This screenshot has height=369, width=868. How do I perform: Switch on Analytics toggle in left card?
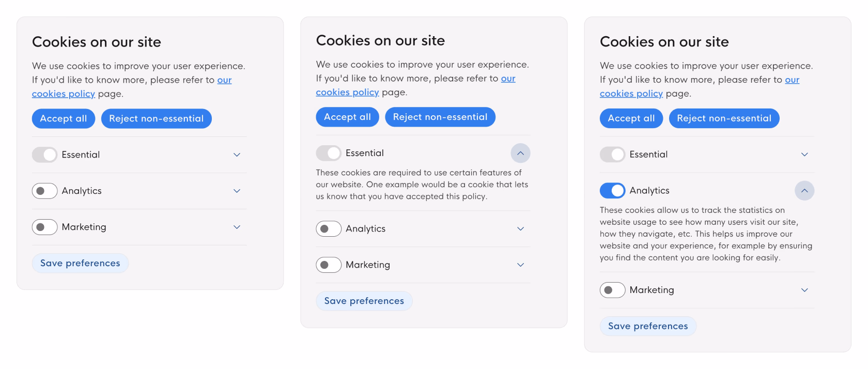point(44,191)
